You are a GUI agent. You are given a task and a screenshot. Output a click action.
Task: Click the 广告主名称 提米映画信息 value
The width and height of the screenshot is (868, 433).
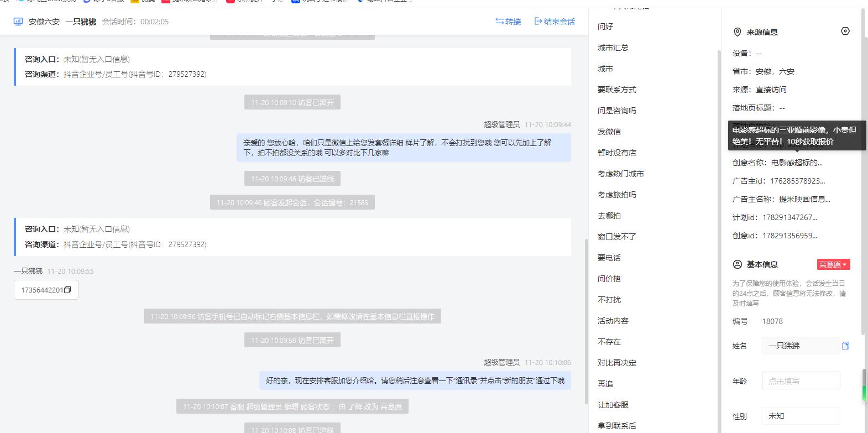tap(804, 199)
